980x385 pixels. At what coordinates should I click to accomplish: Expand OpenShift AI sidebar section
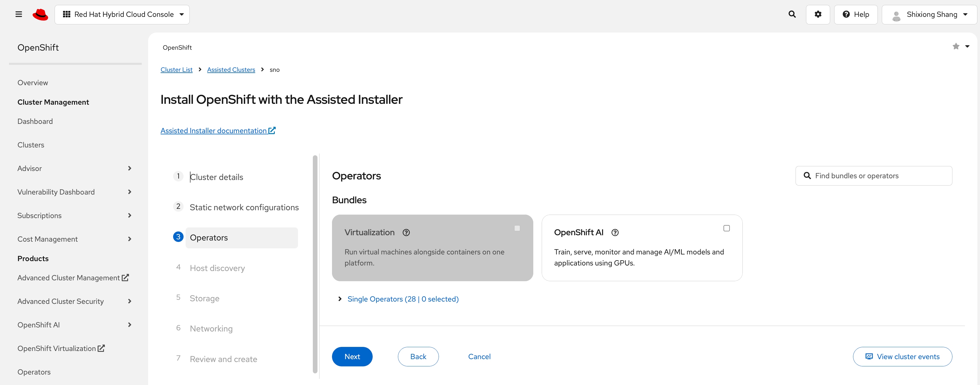tap(130, 325)
